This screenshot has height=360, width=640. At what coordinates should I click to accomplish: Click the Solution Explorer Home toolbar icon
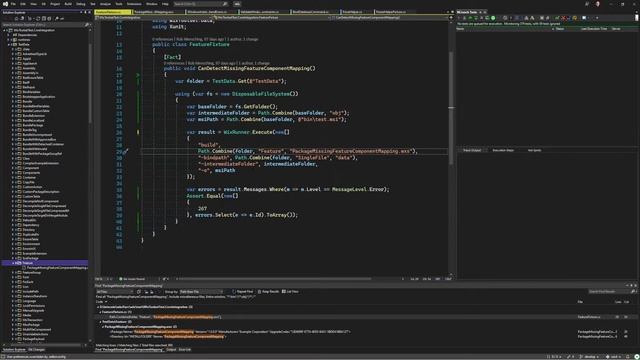(x=16, y=18)
